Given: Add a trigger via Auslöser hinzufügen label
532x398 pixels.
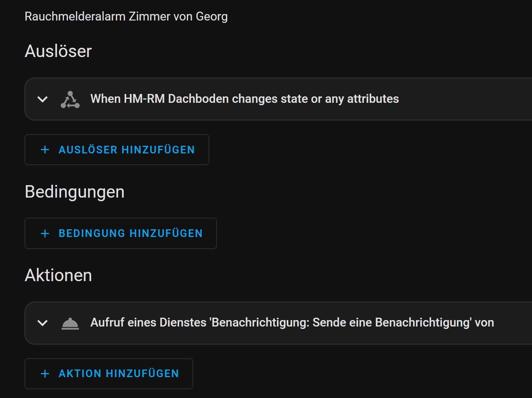Looking at the screenshot, I should [127, 150].
